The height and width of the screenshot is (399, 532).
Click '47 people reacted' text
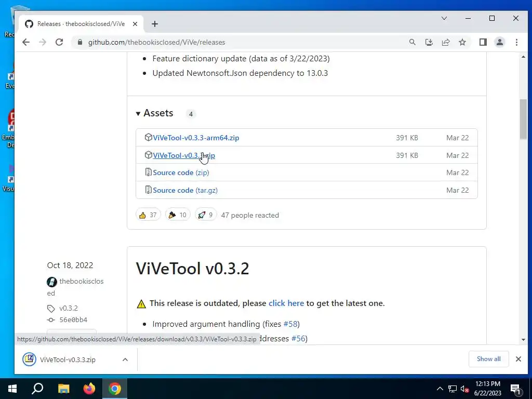250,215
